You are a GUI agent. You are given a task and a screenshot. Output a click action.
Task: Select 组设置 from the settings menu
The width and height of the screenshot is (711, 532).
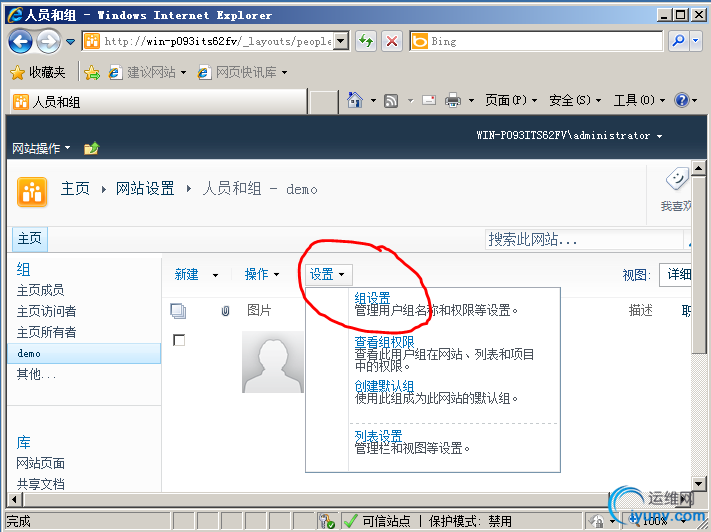[x=373, y=298]
